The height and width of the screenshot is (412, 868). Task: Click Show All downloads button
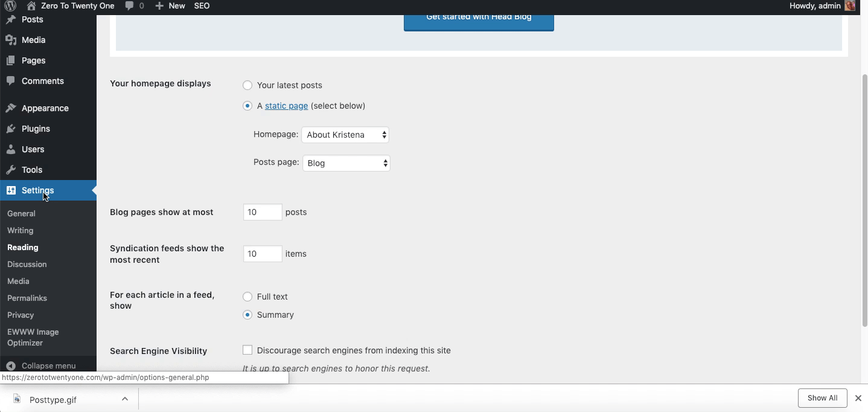point(822,398)
